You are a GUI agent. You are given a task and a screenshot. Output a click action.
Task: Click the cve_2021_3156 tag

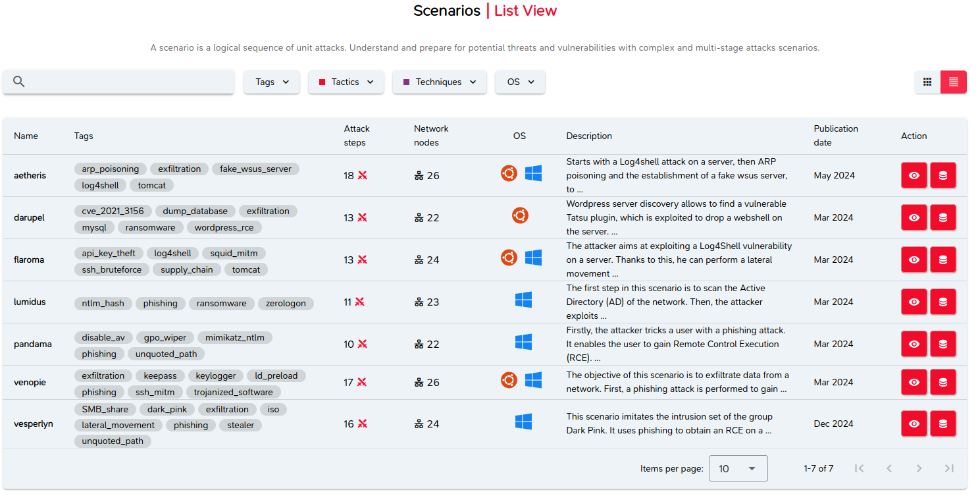(x=113, y=211)
